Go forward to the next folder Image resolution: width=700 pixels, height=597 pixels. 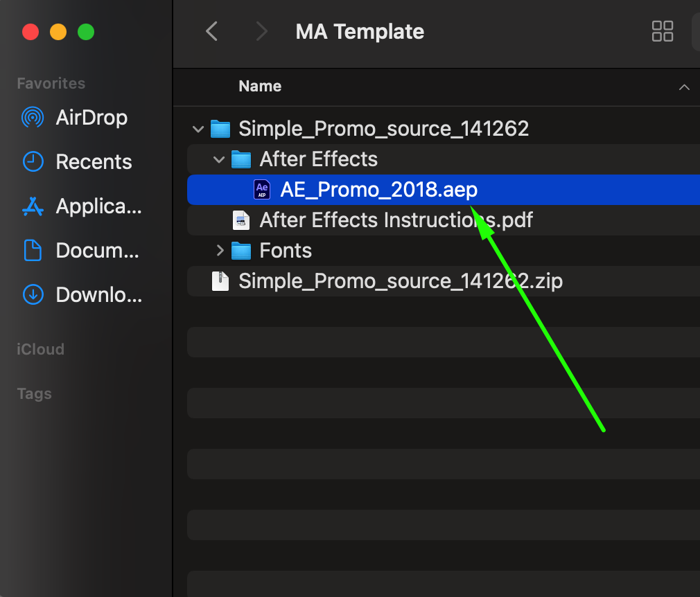261,31
